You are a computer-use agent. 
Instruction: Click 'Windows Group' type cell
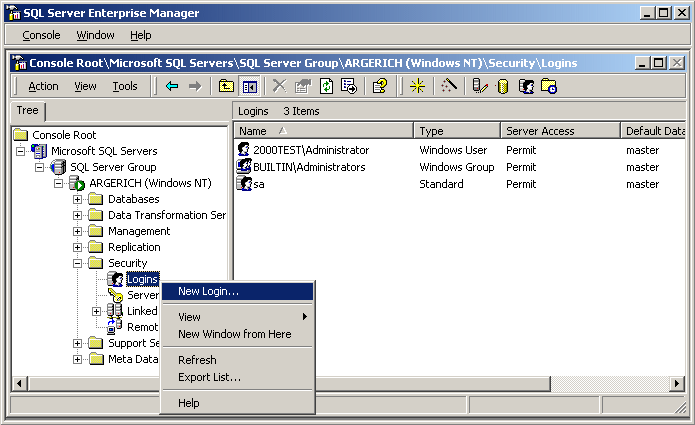click(457, 167)
